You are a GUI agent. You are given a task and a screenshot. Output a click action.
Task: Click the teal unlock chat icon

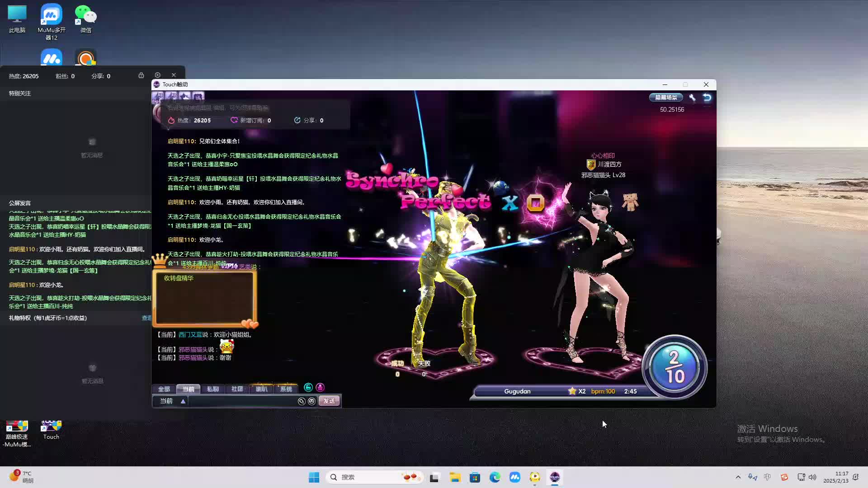(x=308, y=387)
